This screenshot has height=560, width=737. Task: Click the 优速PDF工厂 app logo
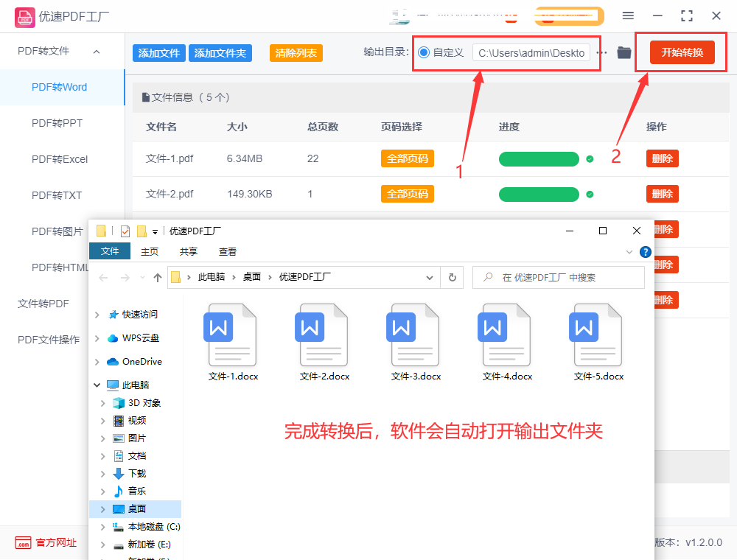[24, 18]
